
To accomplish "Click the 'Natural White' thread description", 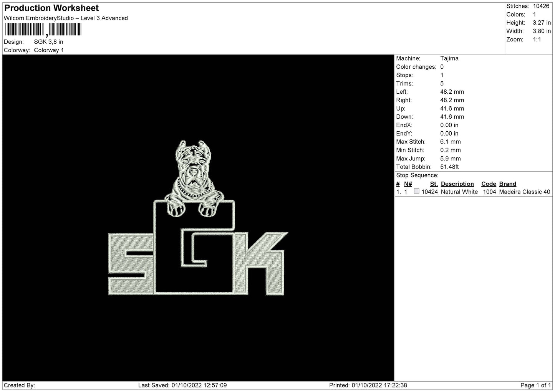I will point(459,192).
